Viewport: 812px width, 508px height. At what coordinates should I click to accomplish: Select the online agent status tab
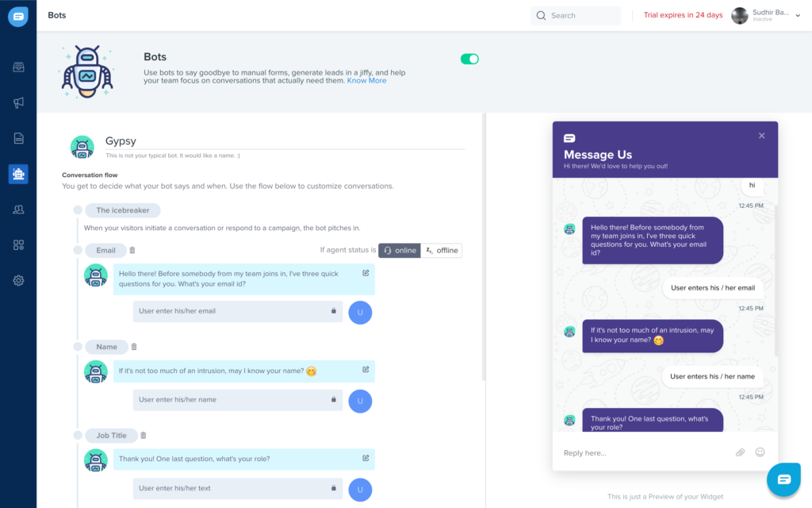point(399,250)
